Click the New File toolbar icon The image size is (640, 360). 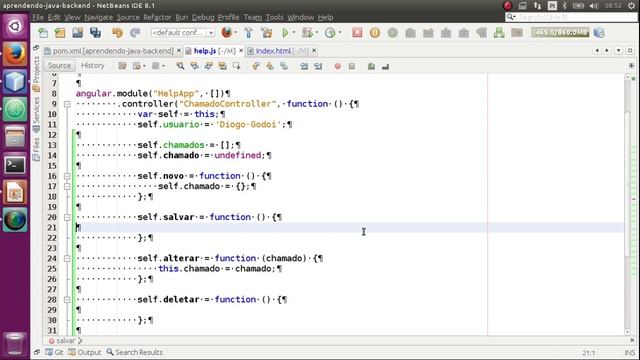43,33
